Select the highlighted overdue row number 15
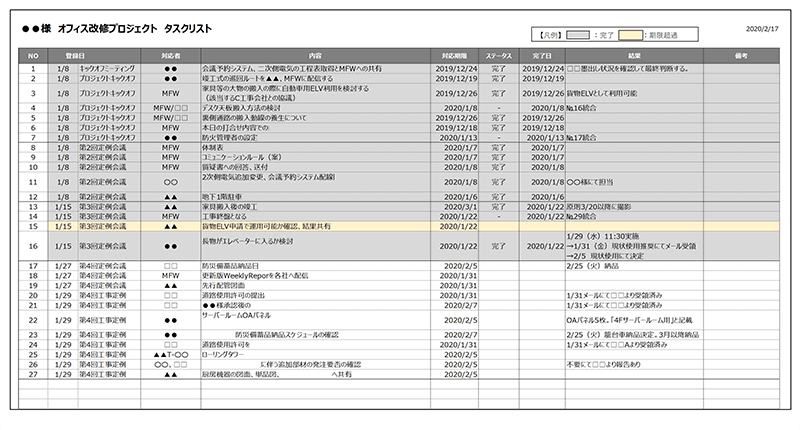800x430 pixels. (x=33, y=227)
